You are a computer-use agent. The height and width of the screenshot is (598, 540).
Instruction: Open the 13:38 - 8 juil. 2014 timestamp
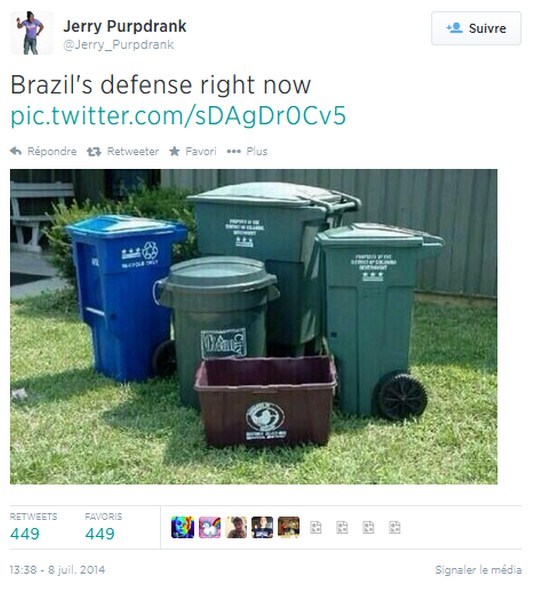(x=57, y=570)
